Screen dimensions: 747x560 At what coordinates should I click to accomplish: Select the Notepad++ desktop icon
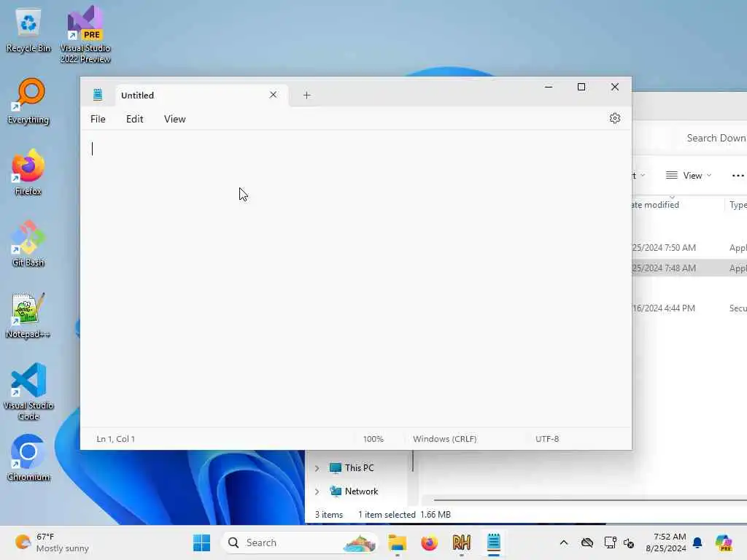tap(28, 315)
